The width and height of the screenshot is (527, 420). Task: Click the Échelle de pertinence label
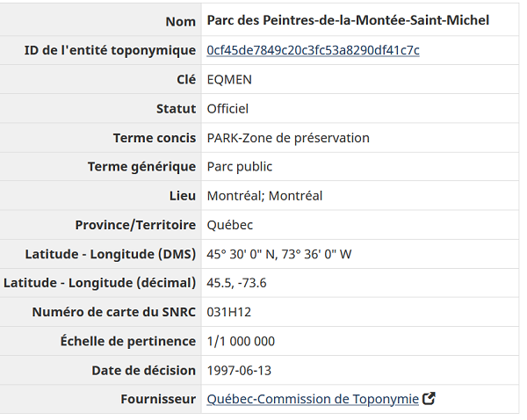click(127, 341)
